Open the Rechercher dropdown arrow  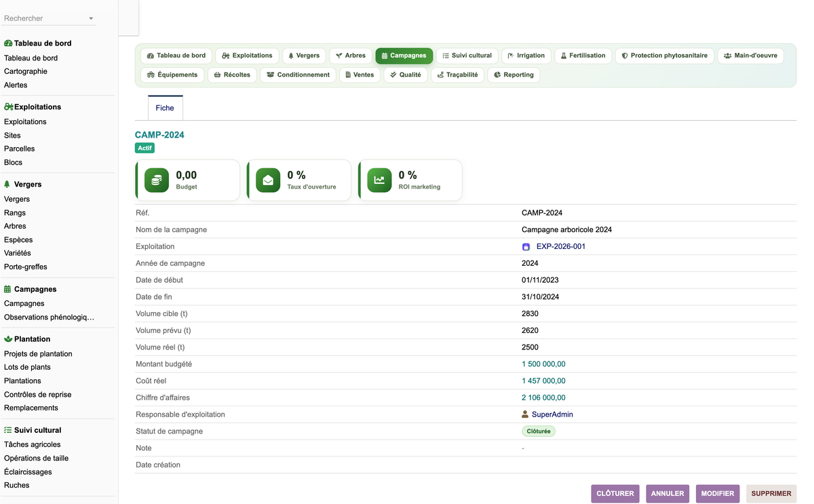(91, 18)
